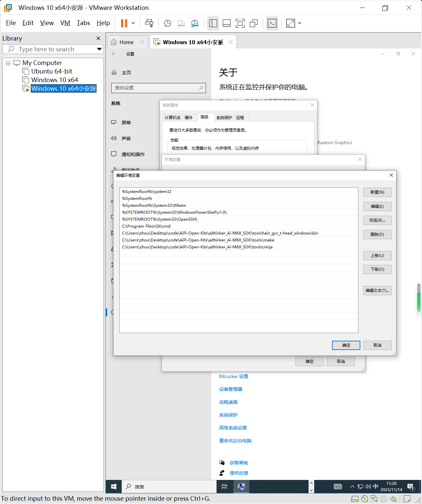This screenshot has width=422, height=504.
Task: Open the Library search dropdown arrow
Action: point(99,49)
